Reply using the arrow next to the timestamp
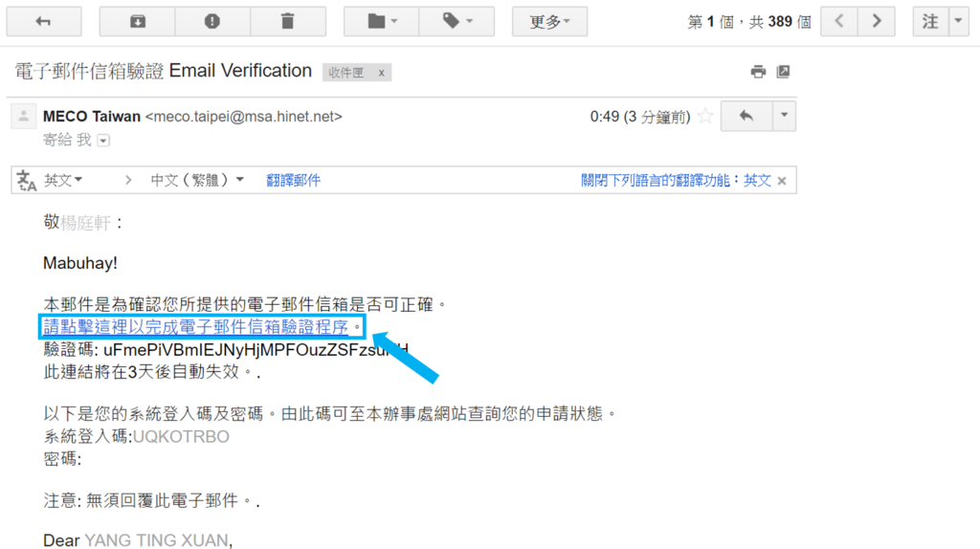The width and height of the screenshot is (980, 549). tap(746, 116)
